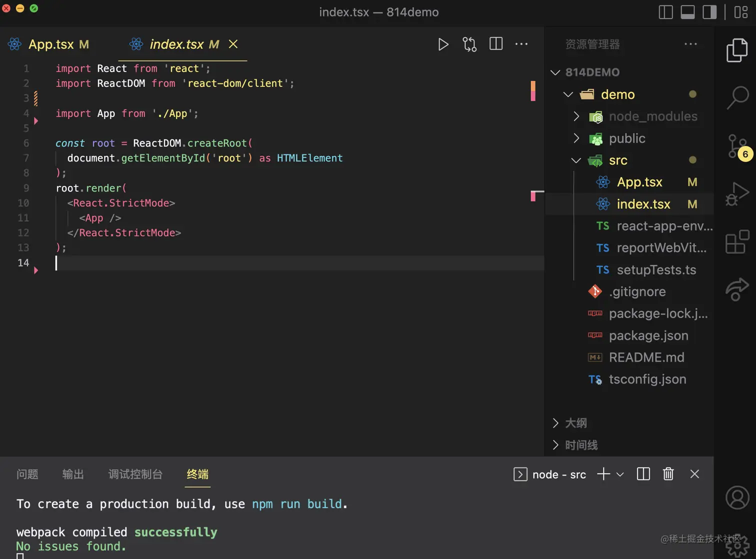
Task: Place cursor on empty line 14
Action: pyautogui.click(x=299, y=263)
